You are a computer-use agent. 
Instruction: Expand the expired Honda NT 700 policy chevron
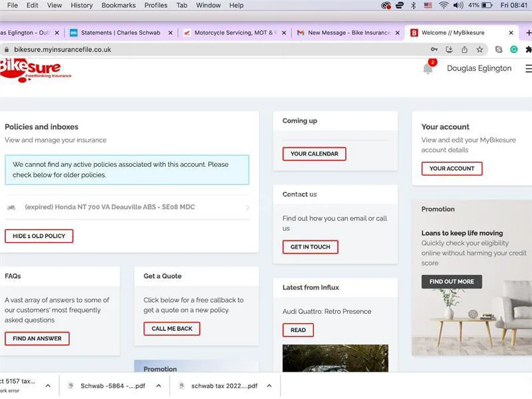tap(247, 207)
